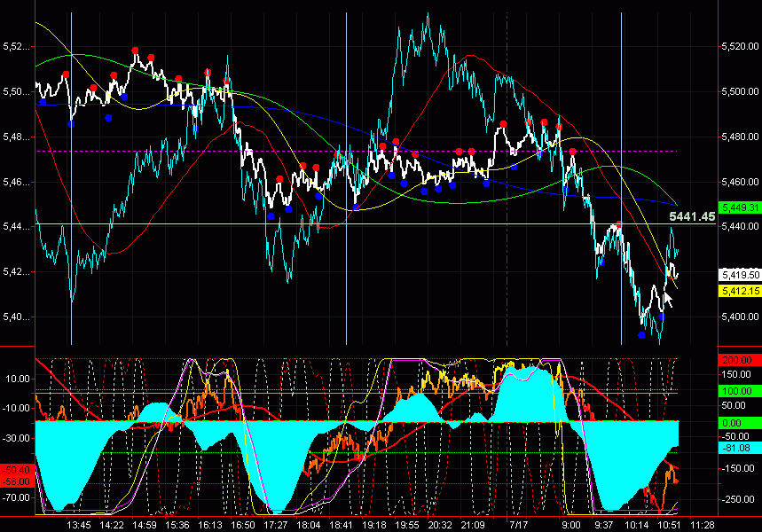This screenshot has width=762, height=532.
Task: Click the 19:18 time axis label
Action: [x=374, y=525]
